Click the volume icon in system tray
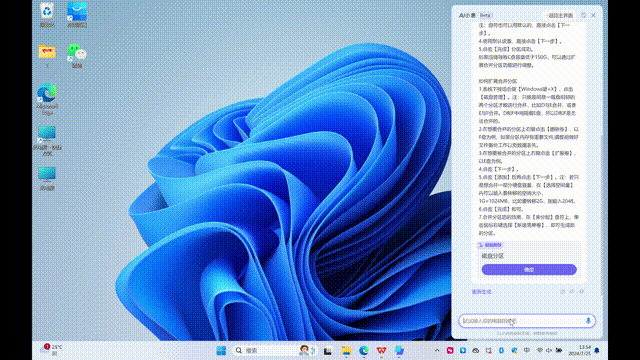Viewport: 640px width, 360px height. click(549, 351)
